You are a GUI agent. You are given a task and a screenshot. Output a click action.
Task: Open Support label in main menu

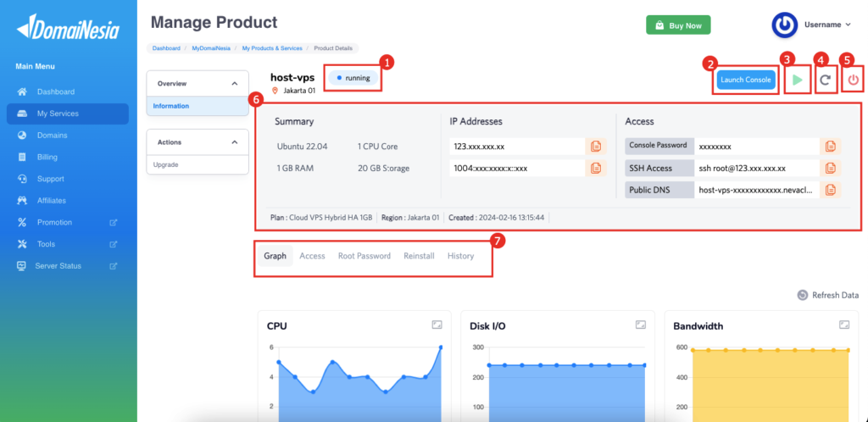[50, 179]
